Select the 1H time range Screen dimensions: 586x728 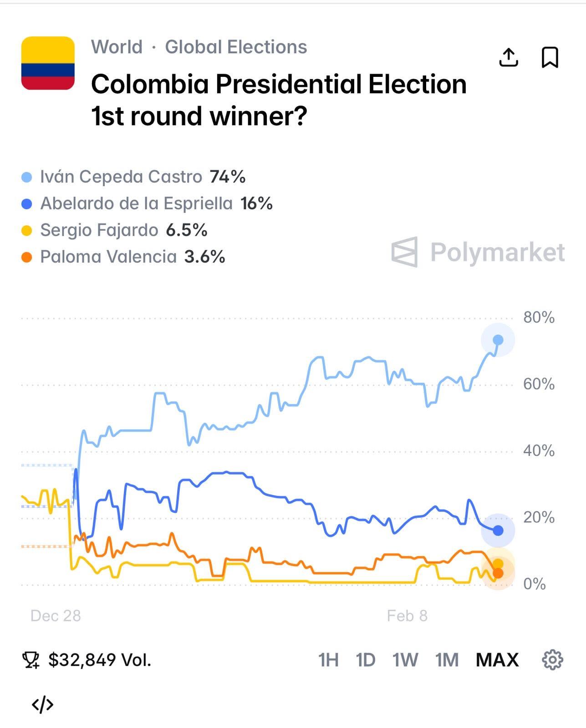click(x=328, y=660)
